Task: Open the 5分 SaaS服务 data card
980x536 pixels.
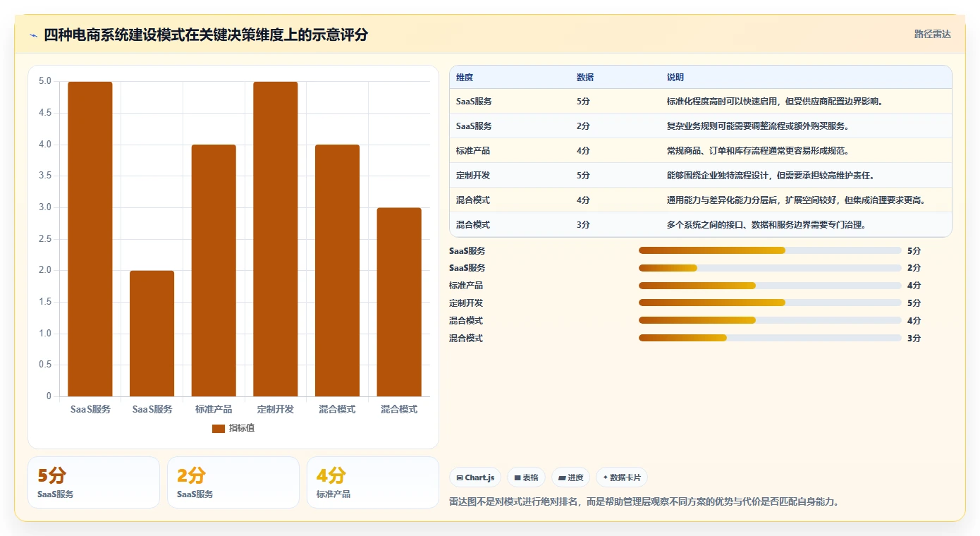Action: click(x=94, y=482)
